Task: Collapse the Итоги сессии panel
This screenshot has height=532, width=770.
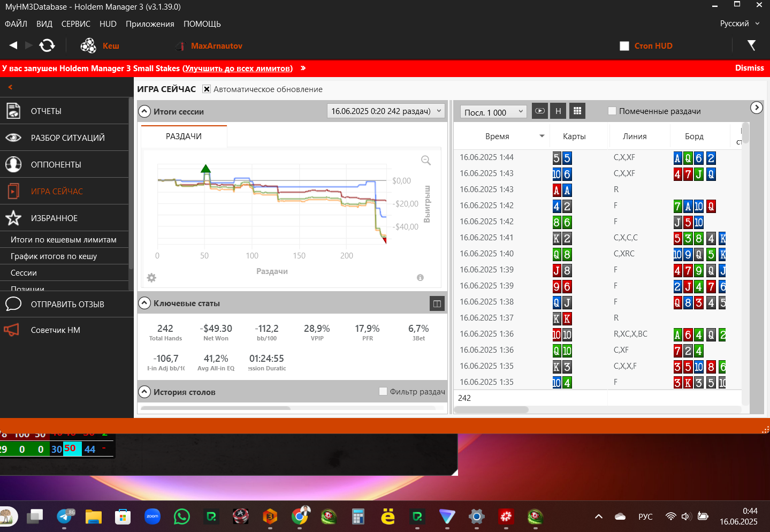Action: pyautogui.click(x=144, y=111)
